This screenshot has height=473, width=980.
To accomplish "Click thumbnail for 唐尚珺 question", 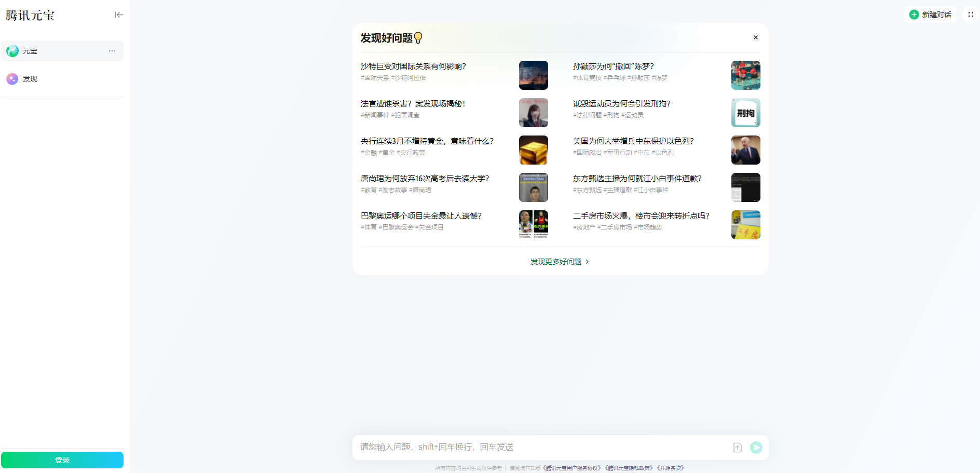I will pos(534,187).
